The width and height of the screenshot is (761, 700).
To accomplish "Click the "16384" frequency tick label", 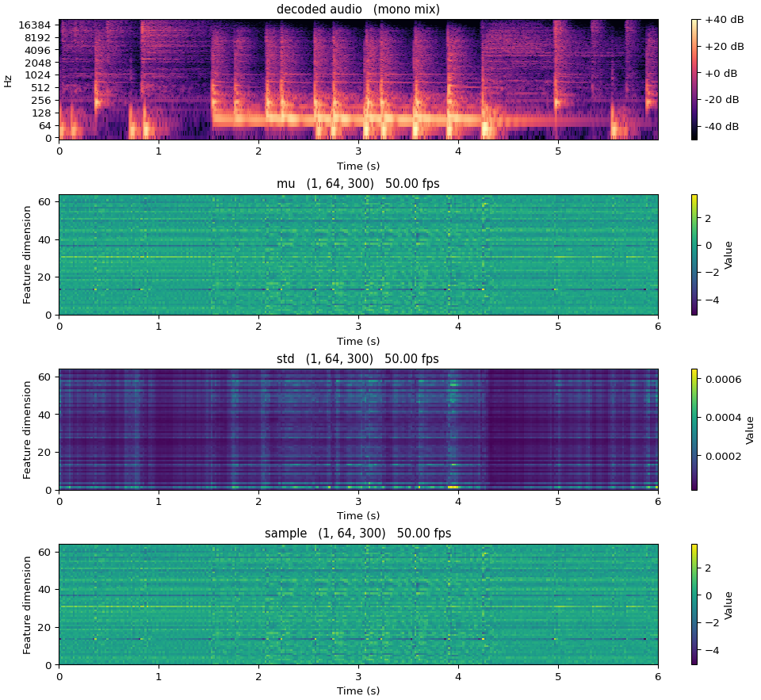I will (x=36, y=25).
